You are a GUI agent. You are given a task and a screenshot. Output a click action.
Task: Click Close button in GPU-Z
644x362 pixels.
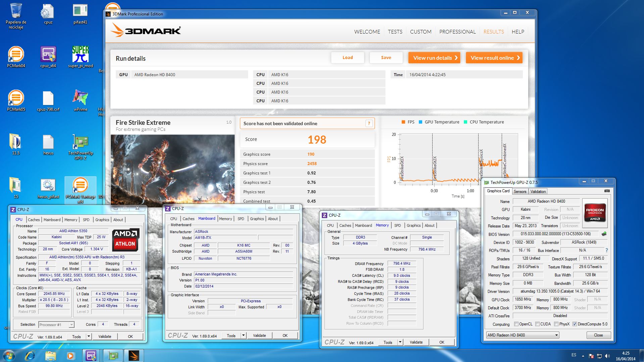point(598,335)
